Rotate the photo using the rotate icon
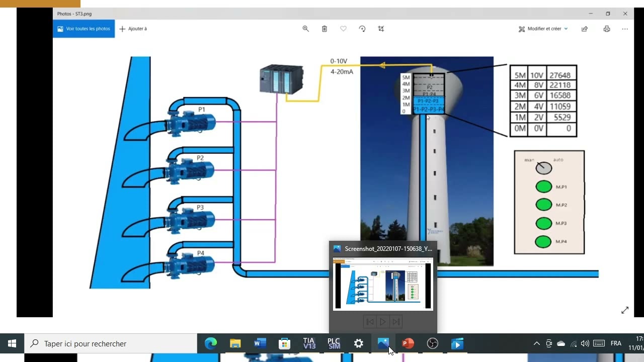Image resolution: width=644 pixels, height=362 pixels. tap(362, 29)
